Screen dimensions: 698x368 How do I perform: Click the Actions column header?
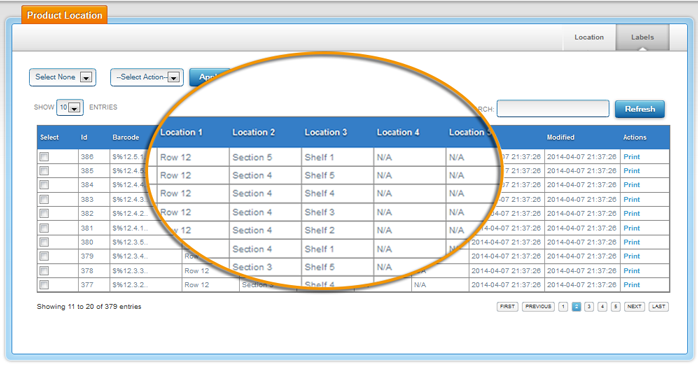tap(635, 137)
